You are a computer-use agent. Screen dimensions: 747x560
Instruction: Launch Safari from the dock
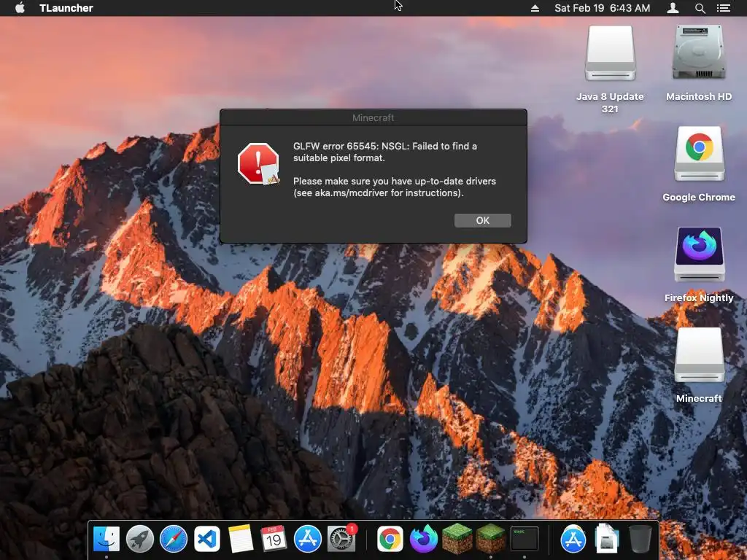point(174,539)
